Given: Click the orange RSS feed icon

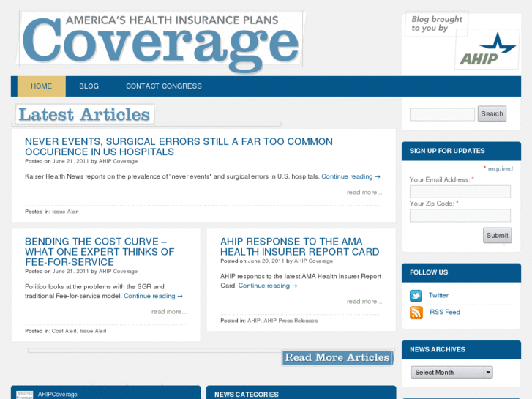Looking at the screenshot, I should coord(416,313).
